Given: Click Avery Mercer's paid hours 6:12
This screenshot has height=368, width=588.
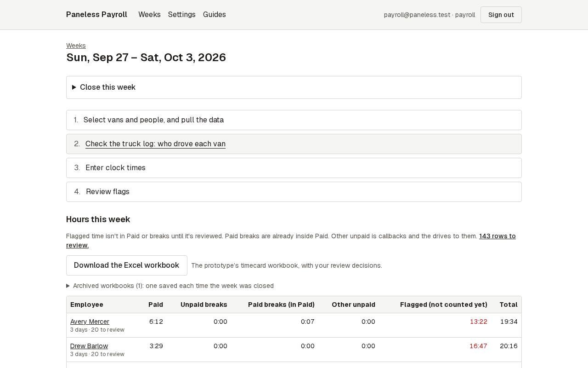Looking at the screenshot, I should point(156,322).
